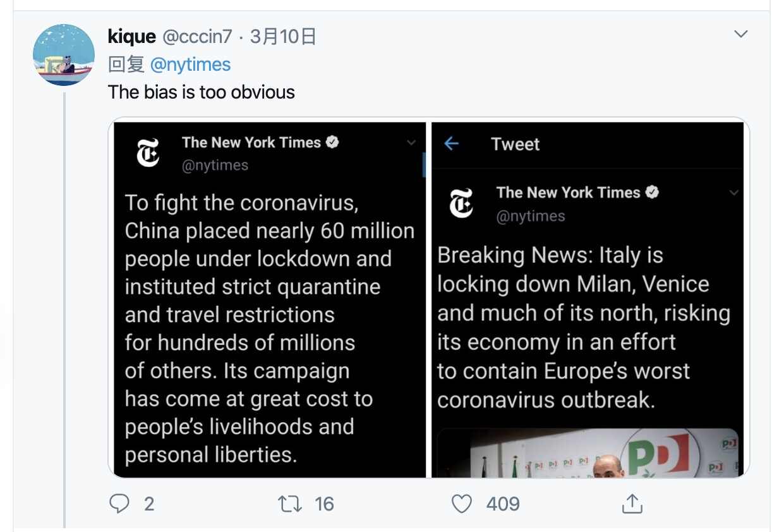772x532 pixels.
Task: Like the tweet with the heart icon
Action: [x=462, y=504]
